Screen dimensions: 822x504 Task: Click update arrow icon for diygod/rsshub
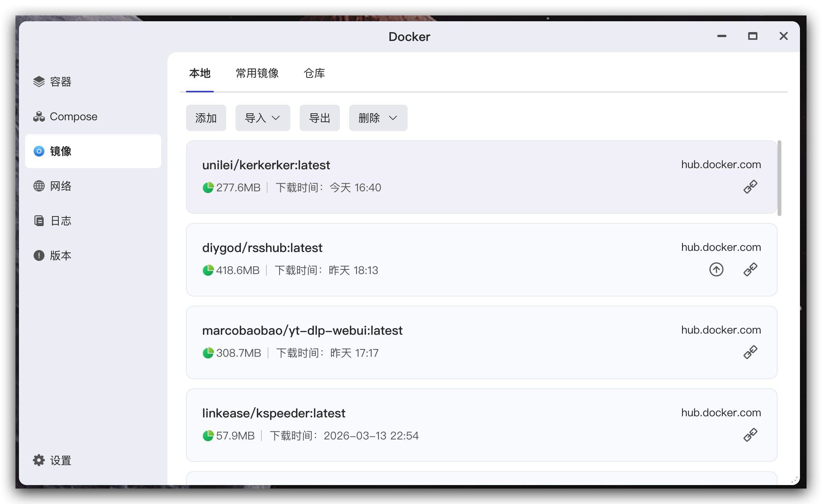pyautogui.click(x=716, y=269)
